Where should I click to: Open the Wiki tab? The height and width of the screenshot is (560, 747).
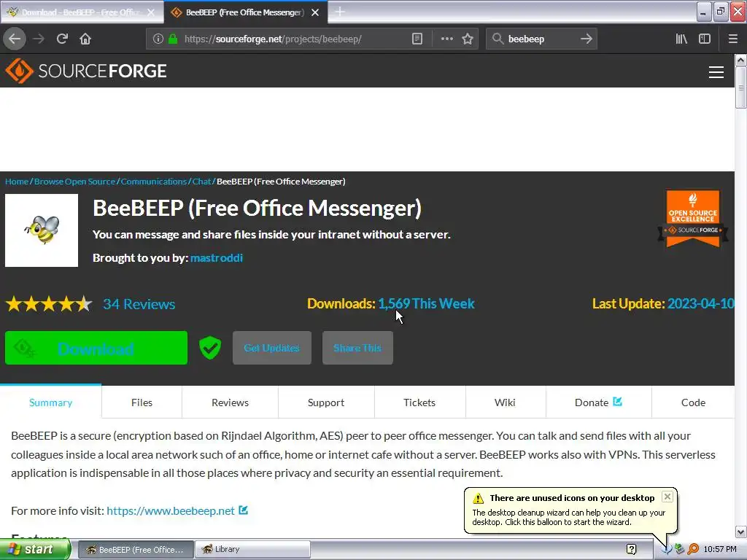(505, 402)
